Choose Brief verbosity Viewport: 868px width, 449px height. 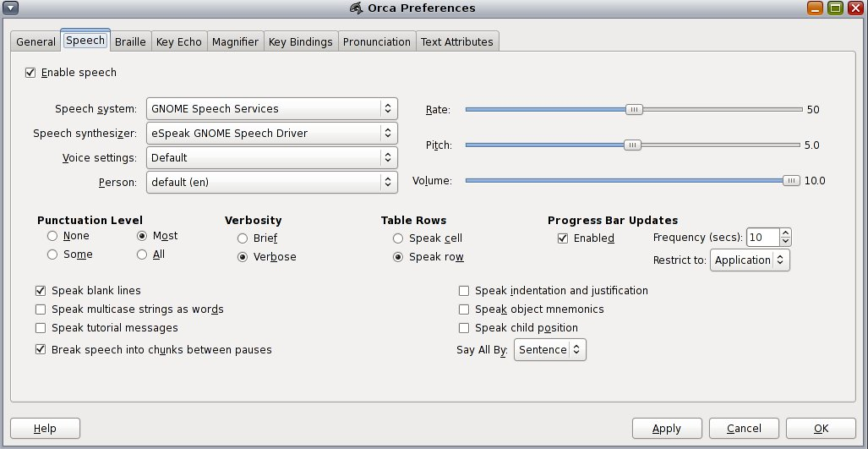243,238
